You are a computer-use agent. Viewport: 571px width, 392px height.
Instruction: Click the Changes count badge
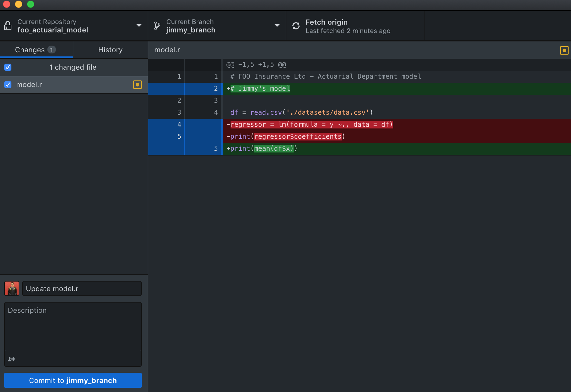tap(52, 50)
